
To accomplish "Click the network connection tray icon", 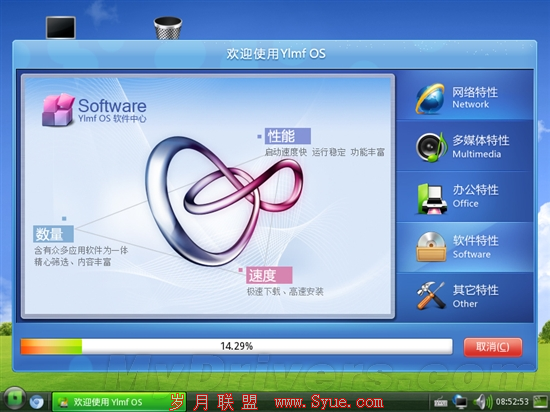I will (x=460, y=401).
